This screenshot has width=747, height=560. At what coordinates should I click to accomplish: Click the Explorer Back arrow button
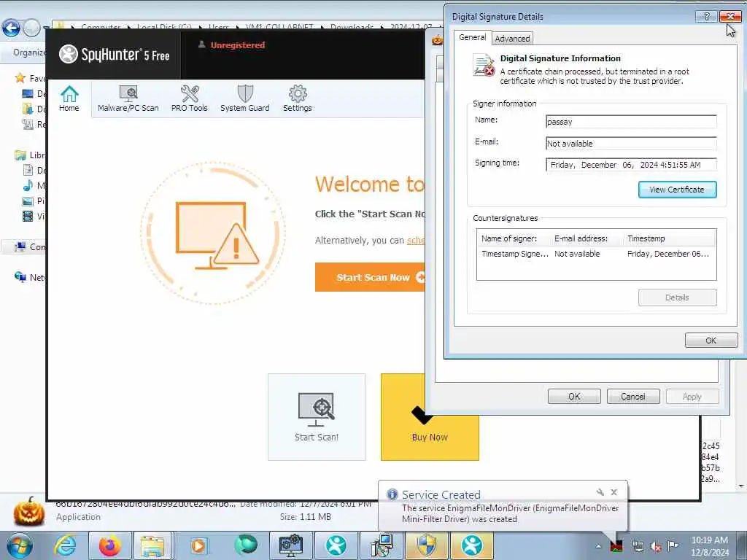pos(11,28)
